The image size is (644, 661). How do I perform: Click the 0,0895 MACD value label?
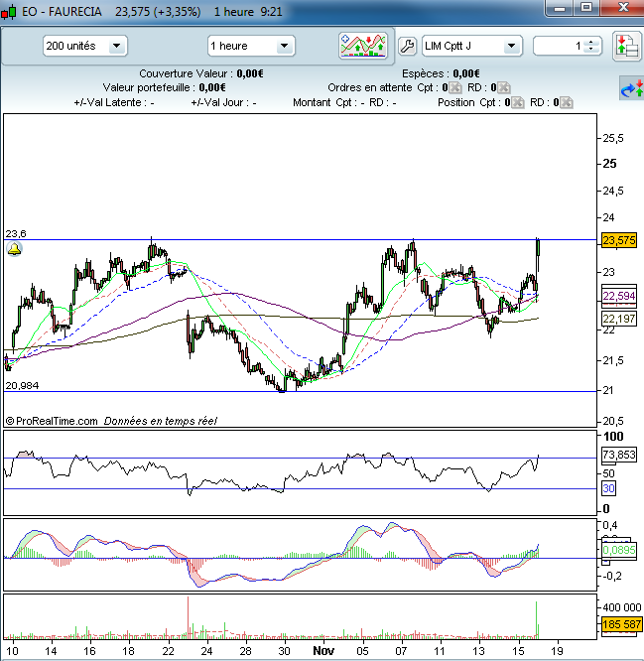click(619, 550)
